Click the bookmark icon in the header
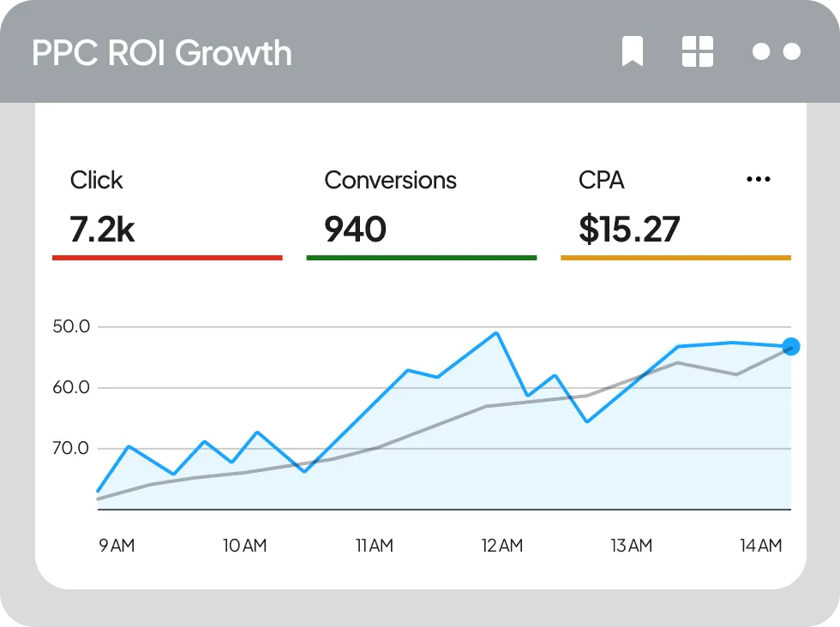 pyautogui.click(x=633, y=52)
